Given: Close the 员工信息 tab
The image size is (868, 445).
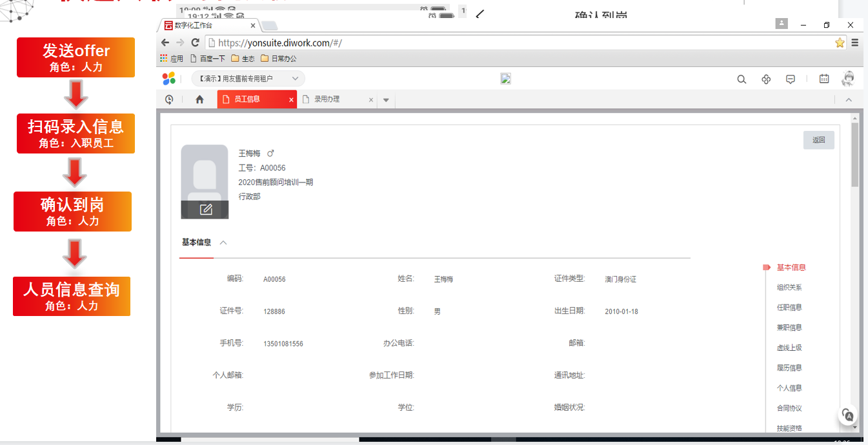Looking at the screenshot, I should click(291, 100).
